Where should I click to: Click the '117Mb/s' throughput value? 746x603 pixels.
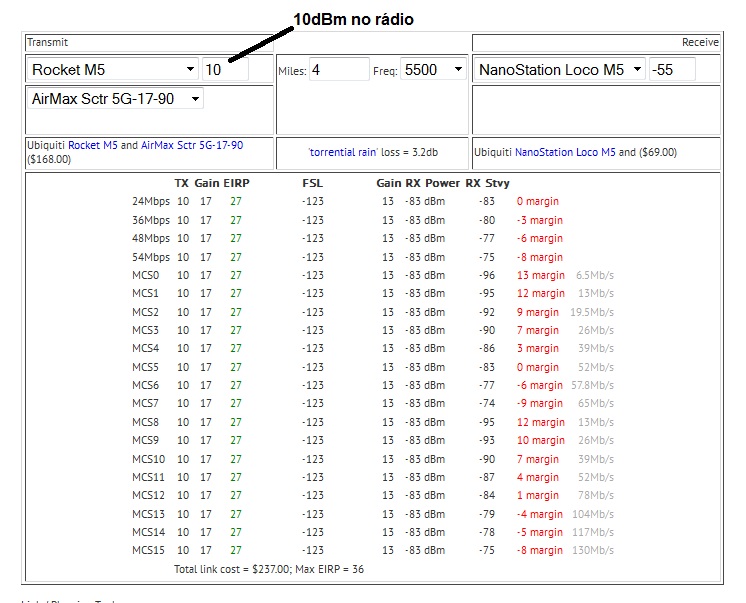pos(593,533)
